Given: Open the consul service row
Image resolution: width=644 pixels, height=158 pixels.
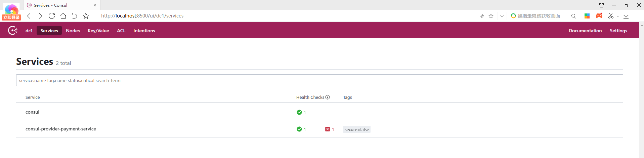Looking at the screenshot, I should (319, 112).
